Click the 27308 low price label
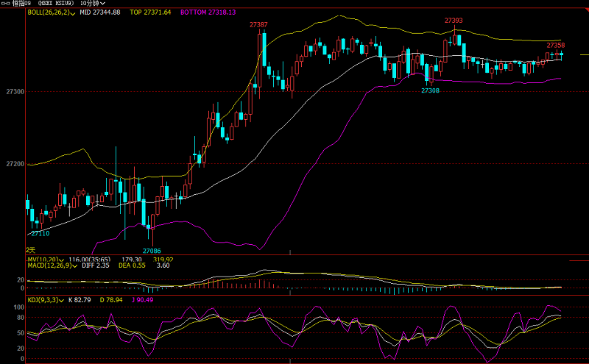 [430, 90]
